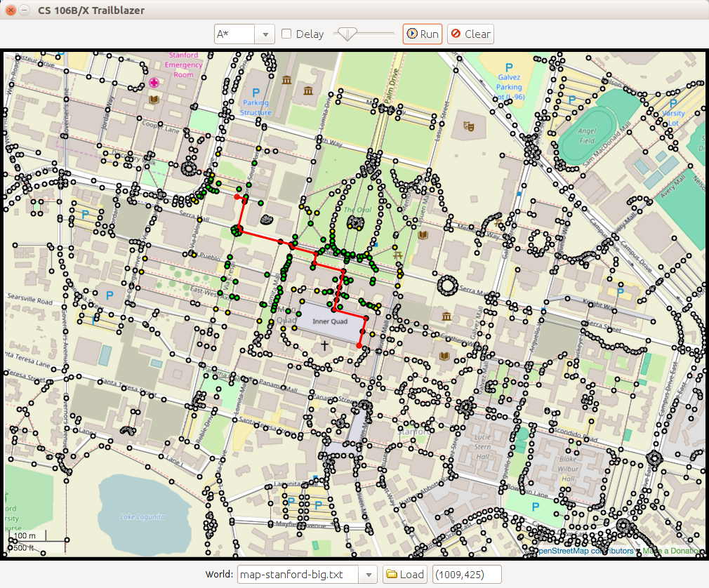The height and width of the screenshot is (588, 709).
Task: Run the pathfinding algorithm
Action: point(423,34)
